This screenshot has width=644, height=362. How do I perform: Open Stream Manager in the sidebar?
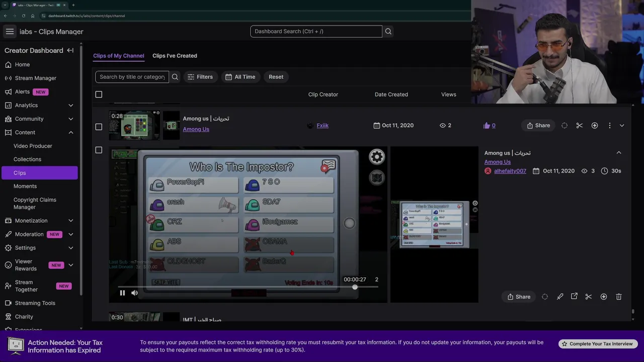point(35,78)
